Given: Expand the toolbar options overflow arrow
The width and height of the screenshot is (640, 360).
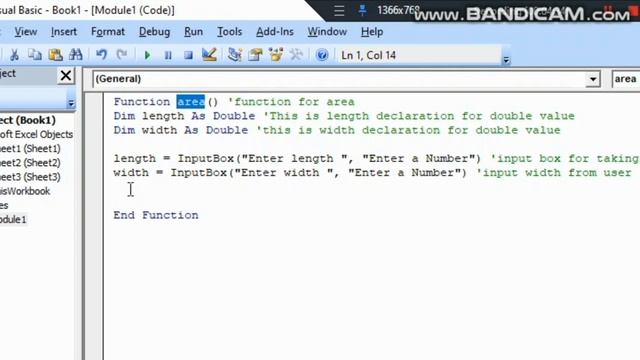Looking at the screenshot, I should pyautogui.click(x=506, y=60).
